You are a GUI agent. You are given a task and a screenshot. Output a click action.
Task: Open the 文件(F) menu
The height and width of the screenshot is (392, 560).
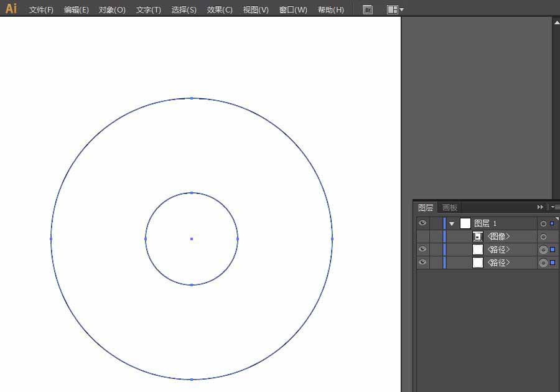pos(41,9)
